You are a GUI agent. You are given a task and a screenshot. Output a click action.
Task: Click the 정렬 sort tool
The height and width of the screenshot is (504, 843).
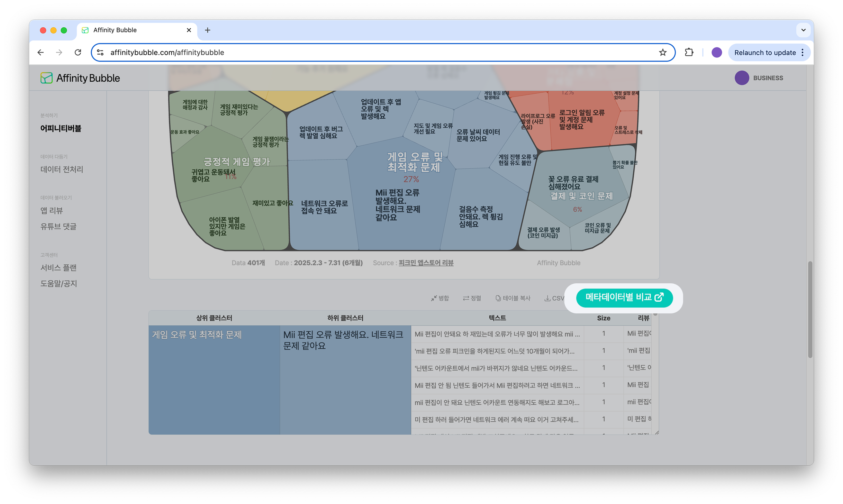[x=472, y=298]
